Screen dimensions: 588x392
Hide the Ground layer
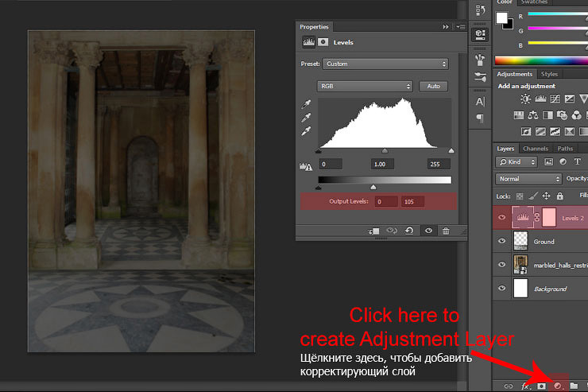[x=501, y=241]
